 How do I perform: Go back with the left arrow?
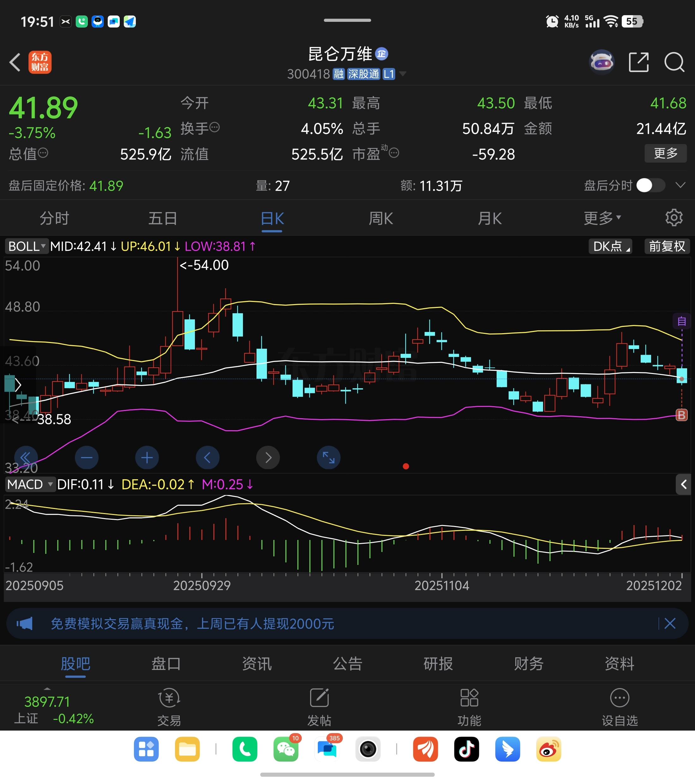tap(15, 62)
